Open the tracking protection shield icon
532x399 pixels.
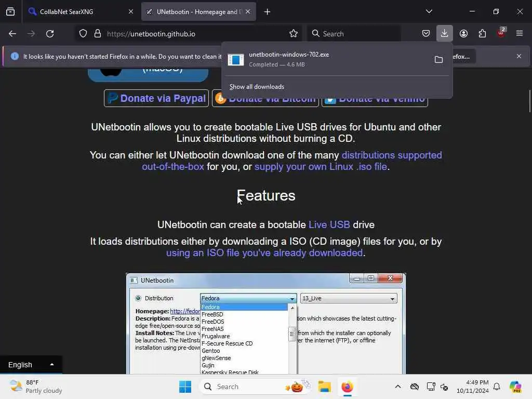(83, 34)
